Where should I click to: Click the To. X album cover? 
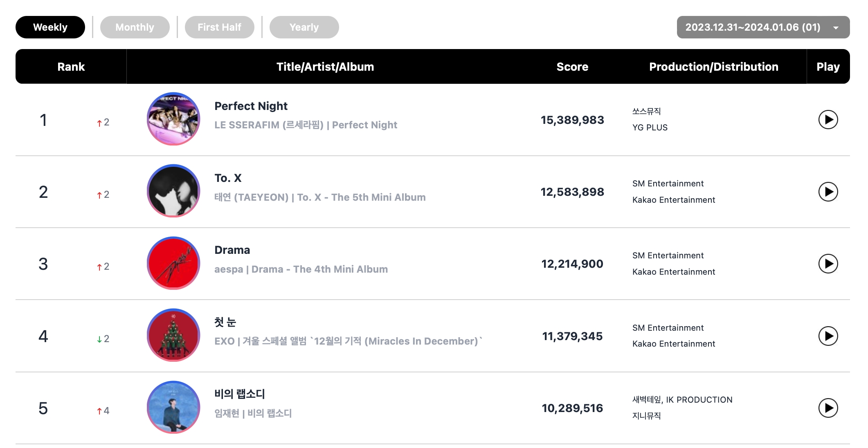click(x=173, y=191)
